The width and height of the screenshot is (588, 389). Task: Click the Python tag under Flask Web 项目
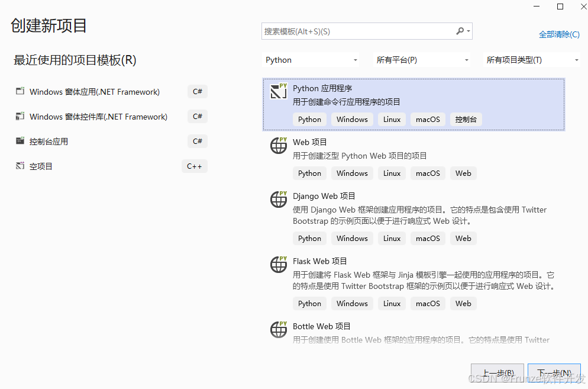click(x=309, y=303)
